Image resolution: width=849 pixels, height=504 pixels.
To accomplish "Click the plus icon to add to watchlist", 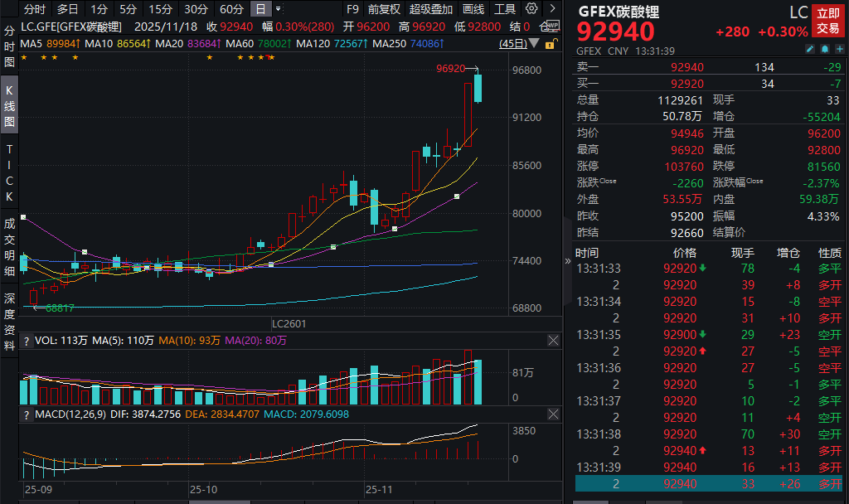I will [838, 50].
